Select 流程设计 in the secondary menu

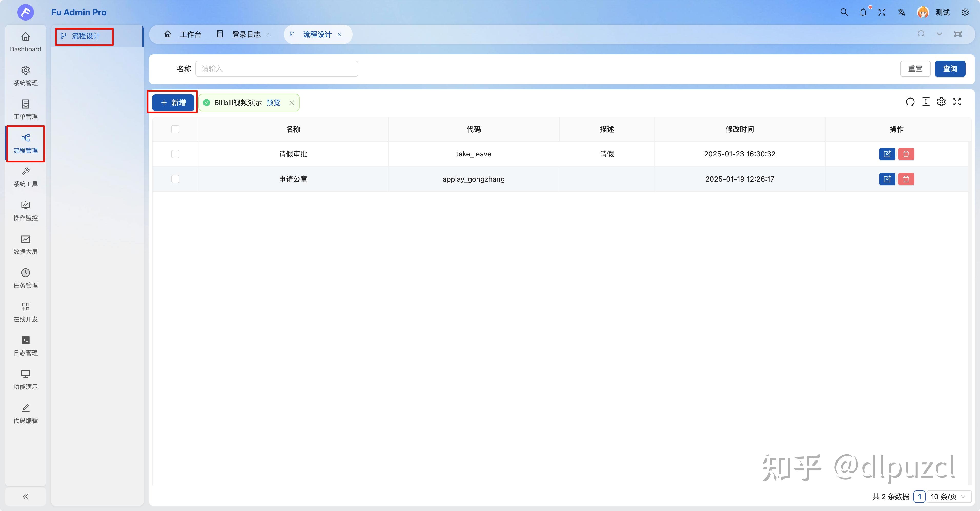pos(85,36)
